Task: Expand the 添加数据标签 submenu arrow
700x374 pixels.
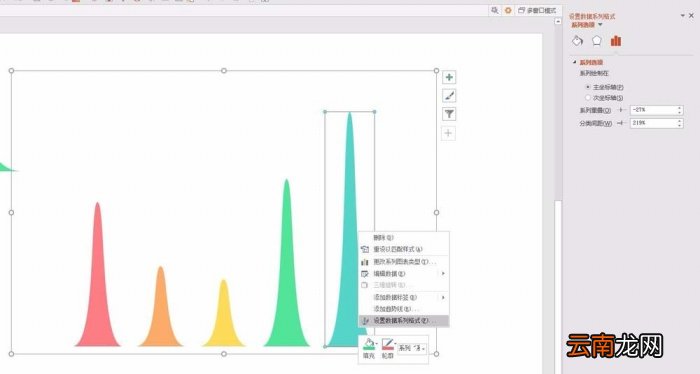Action: coord(443,297)
